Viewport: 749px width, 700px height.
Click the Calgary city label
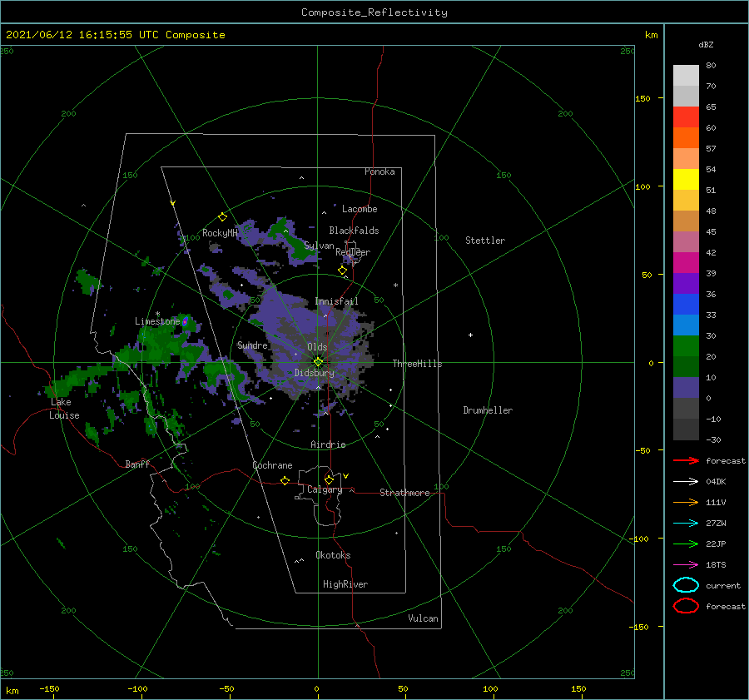(x=325, y=489)
